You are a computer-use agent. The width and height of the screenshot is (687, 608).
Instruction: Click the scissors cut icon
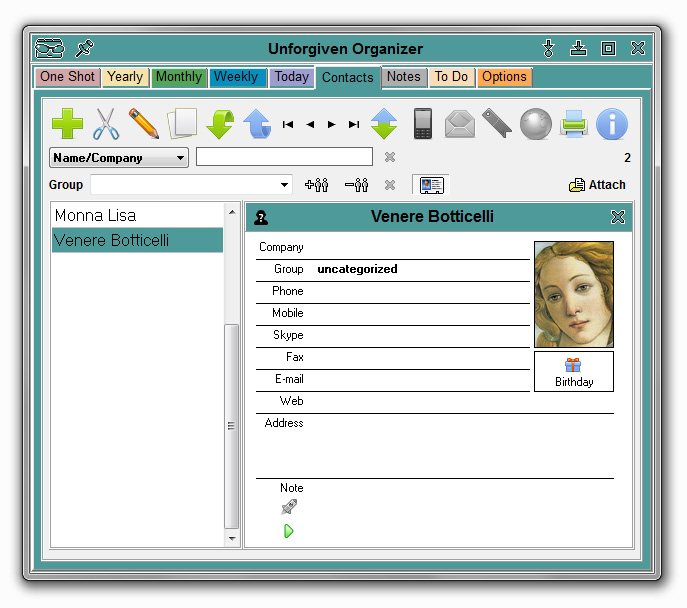106,124
